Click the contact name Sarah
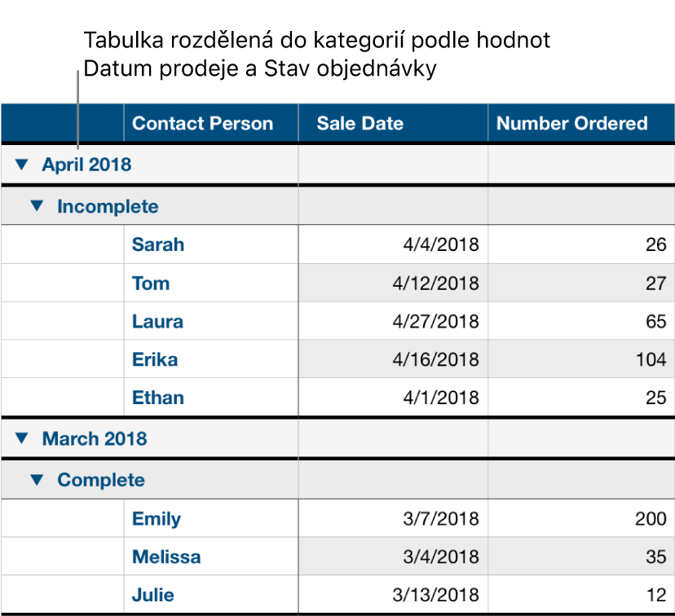This screenshot has width=675, height=616. (158, 244)
